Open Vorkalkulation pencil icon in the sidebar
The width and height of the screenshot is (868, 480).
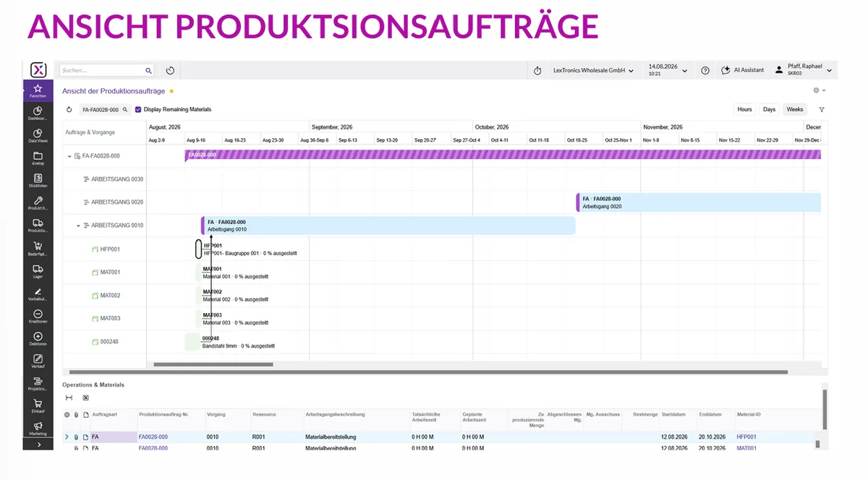click(x=38, y=293)
